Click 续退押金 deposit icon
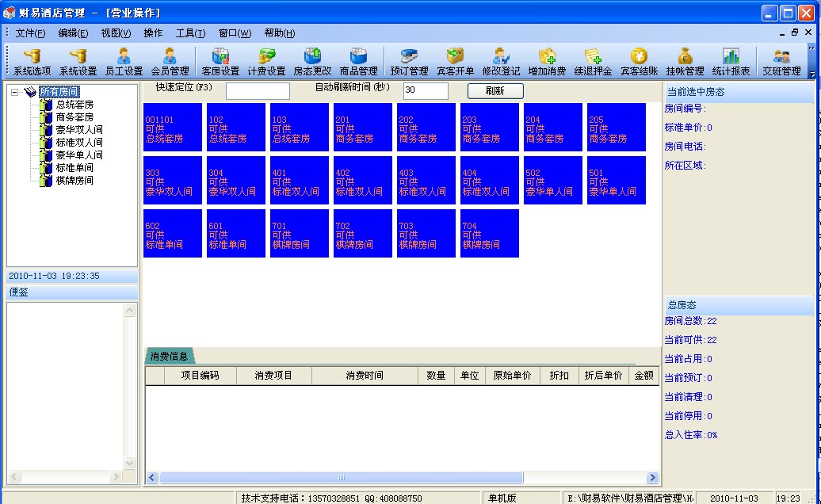Screen dimensions: 821x504 point(594,62)
